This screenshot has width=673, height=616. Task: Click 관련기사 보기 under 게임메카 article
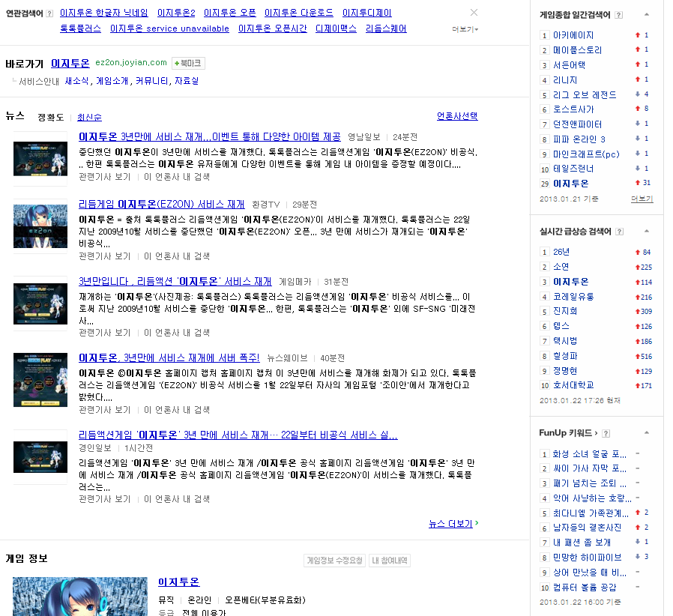(105, 333)
